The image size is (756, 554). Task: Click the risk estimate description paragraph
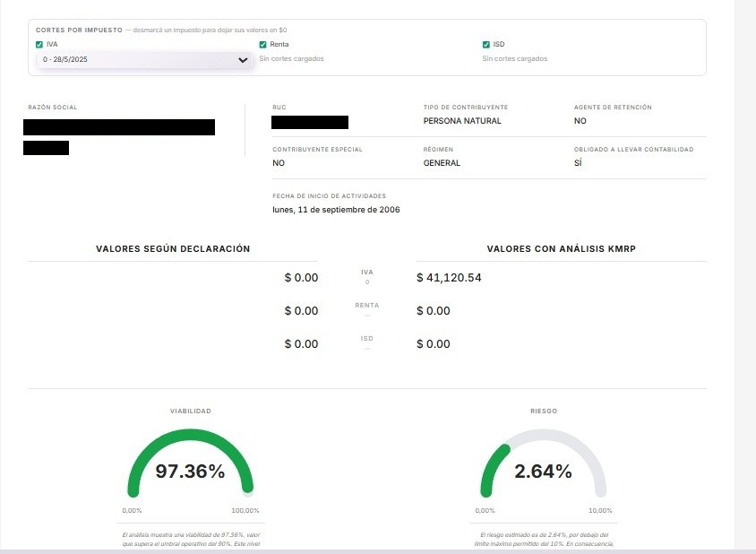tap(544, 540)
